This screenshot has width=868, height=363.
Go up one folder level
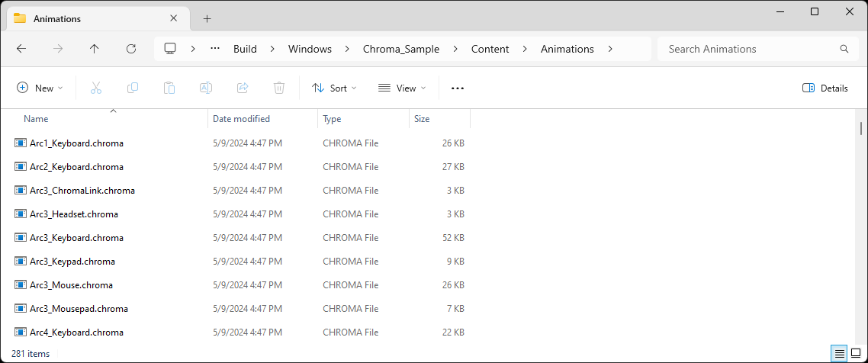pos(95,49)
